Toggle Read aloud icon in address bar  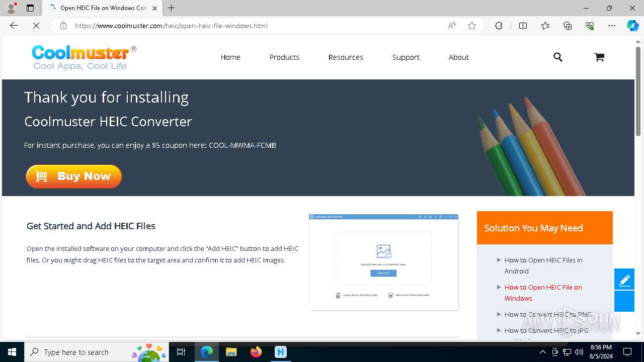[452, 26]
